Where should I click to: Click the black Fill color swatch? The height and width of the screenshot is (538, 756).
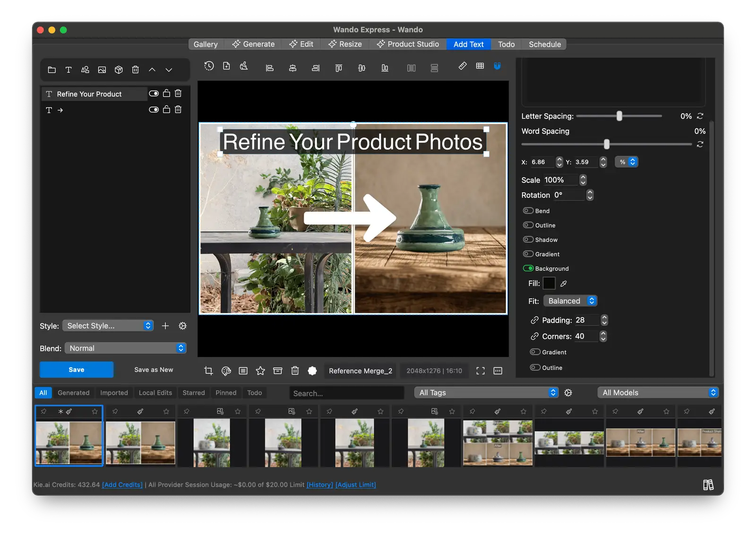coord(549,284)
